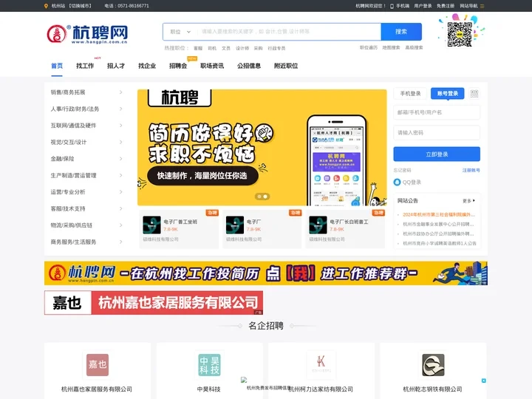Screen dimensions: 532x399
Task: Open 招聘会 navigation tab
Action: tap(178, 66)
